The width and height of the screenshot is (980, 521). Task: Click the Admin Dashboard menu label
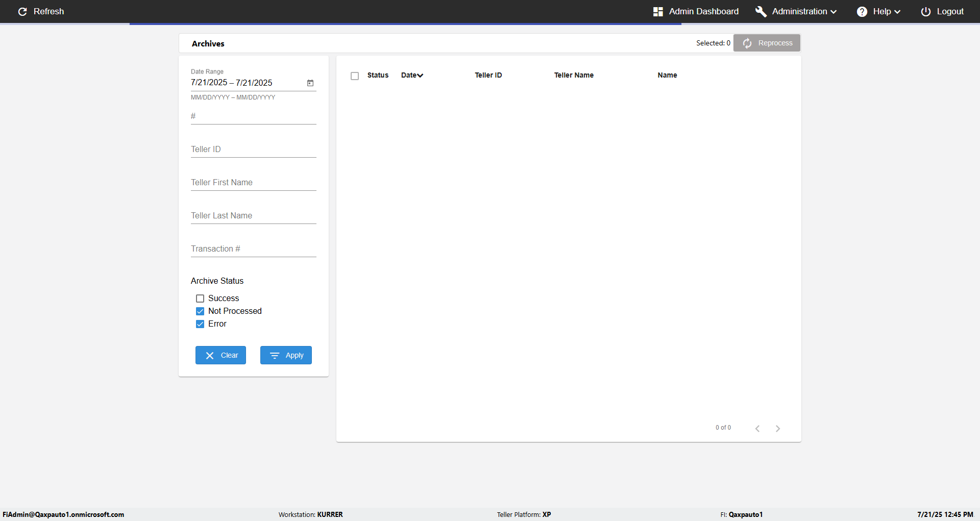pyautogui.click(x=703, y=11)
